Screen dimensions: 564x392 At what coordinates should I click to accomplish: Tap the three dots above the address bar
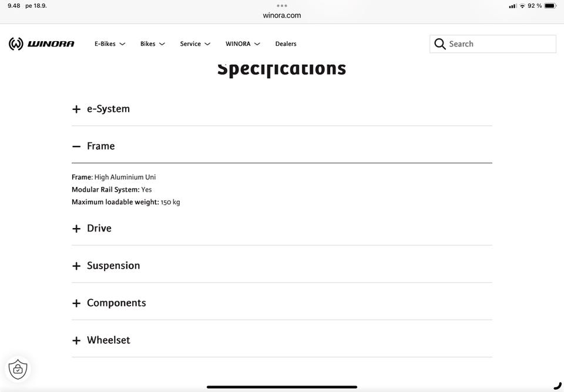282,6
